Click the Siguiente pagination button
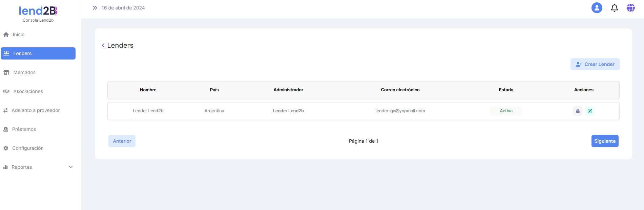This screenshot has width=644, height=210. pyautogui.click(x=605, y=141)
